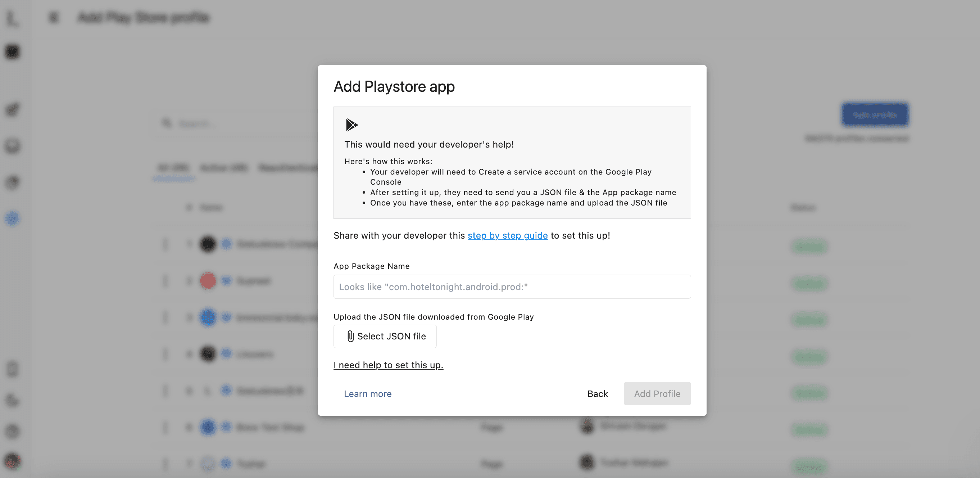Image resolution: width=980 pixels, height=478 pixels.
Task: Open the Learn more link
Action: coord(368,394)
